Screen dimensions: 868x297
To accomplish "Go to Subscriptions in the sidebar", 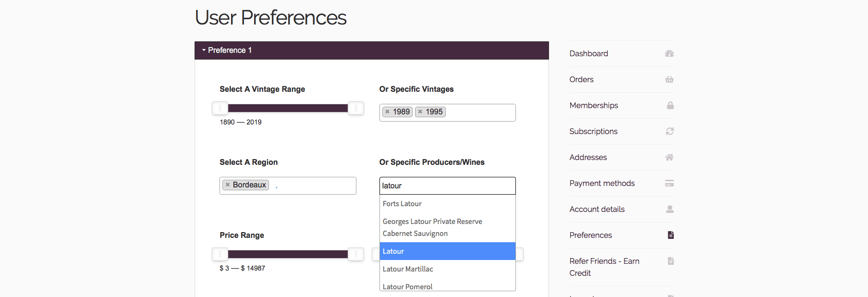I will [593, 131].
